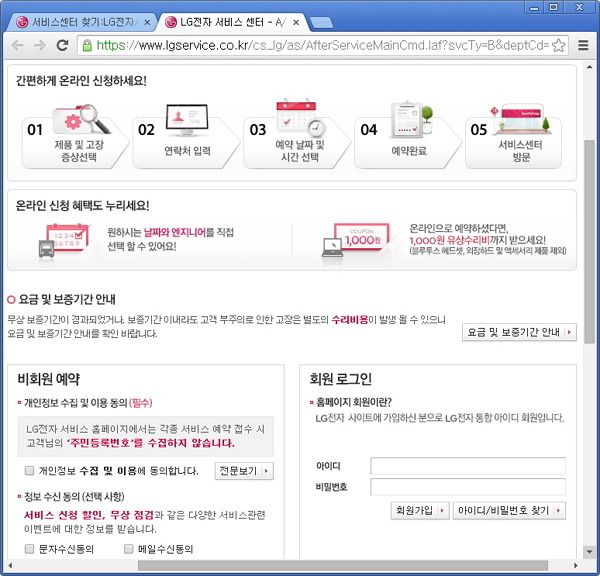
Task: Click the scroll right arrow of the horizontal scrollbar
Action: point(575,565)
